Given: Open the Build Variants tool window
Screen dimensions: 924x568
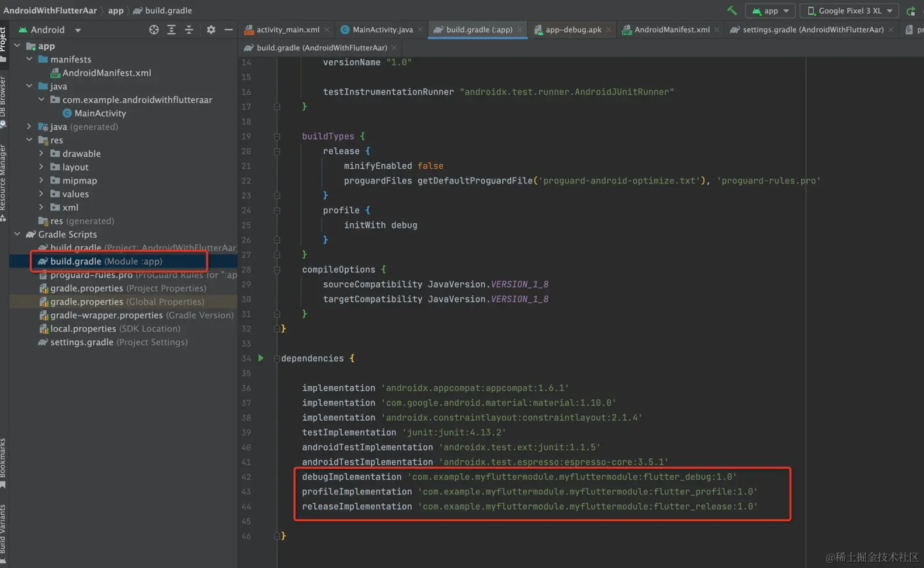Looking at the screenshot, I should click(4, 535).
